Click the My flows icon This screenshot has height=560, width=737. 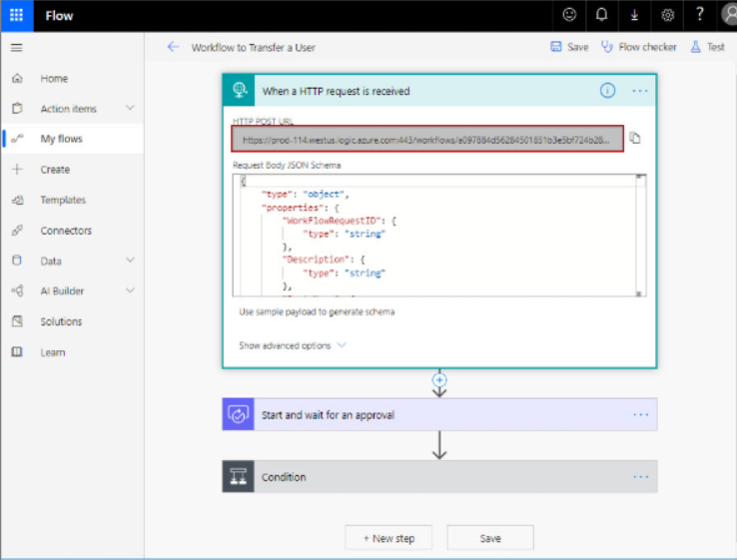pyautogui.click(x=17, y=139)
